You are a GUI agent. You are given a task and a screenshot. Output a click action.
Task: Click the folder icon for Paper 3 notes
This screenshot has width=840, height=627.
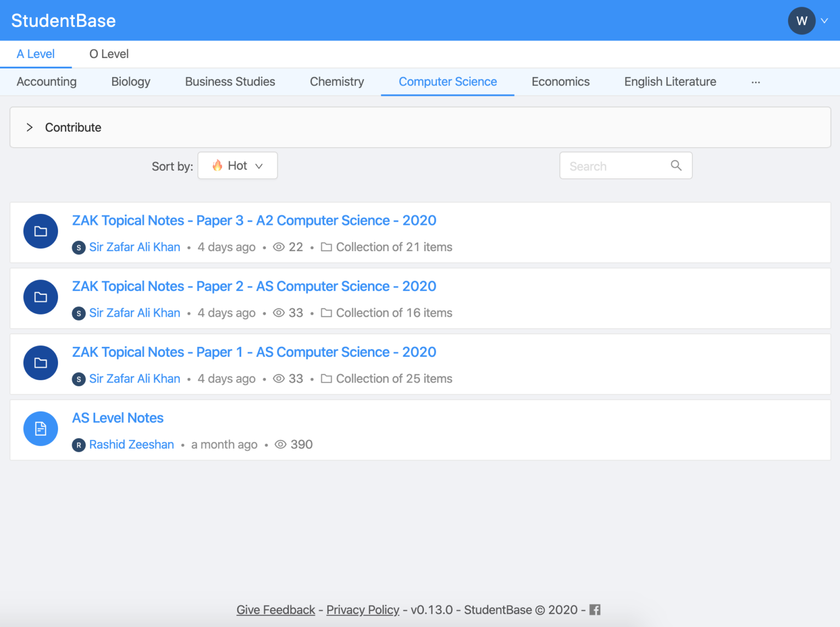coord(40,231)
